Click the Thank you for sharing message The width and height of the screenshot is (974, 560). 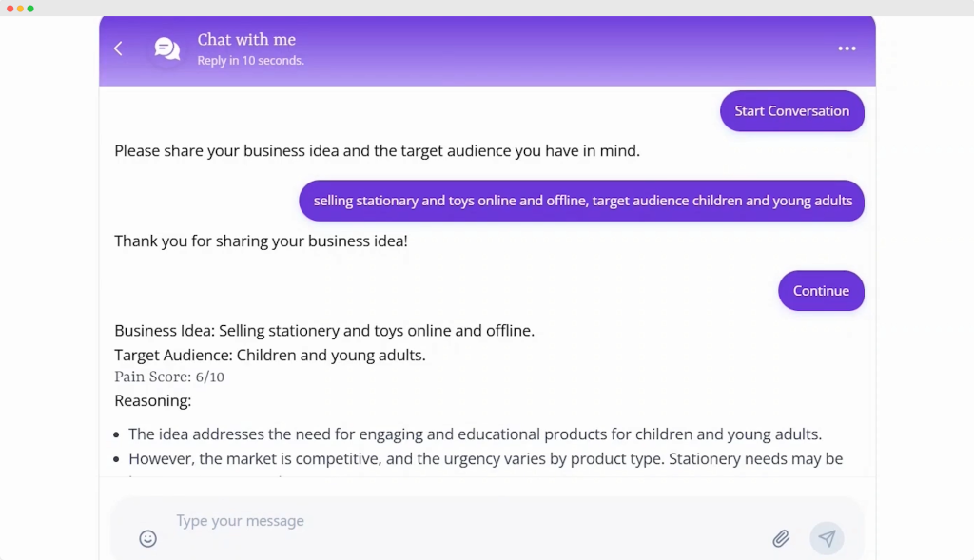(x=261, y=241)
